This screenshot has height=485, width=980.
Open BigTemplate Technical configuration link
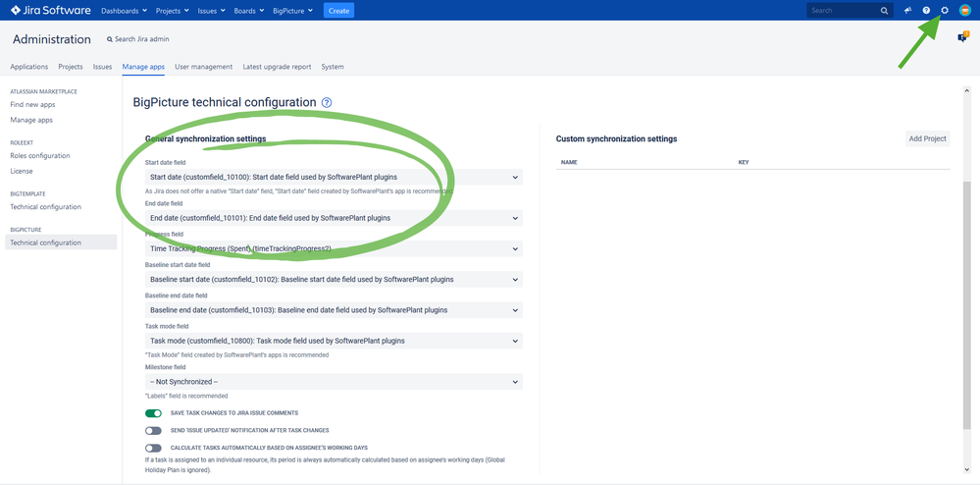click(46, 206)
